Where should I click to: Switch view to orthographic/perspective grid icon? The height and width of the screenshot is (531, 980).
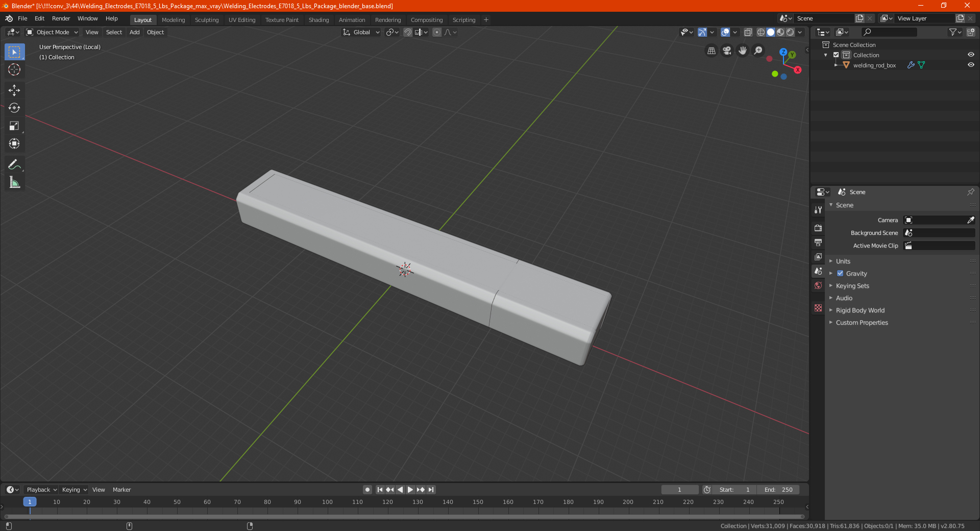pyautogui.click(x=712, y=51)
